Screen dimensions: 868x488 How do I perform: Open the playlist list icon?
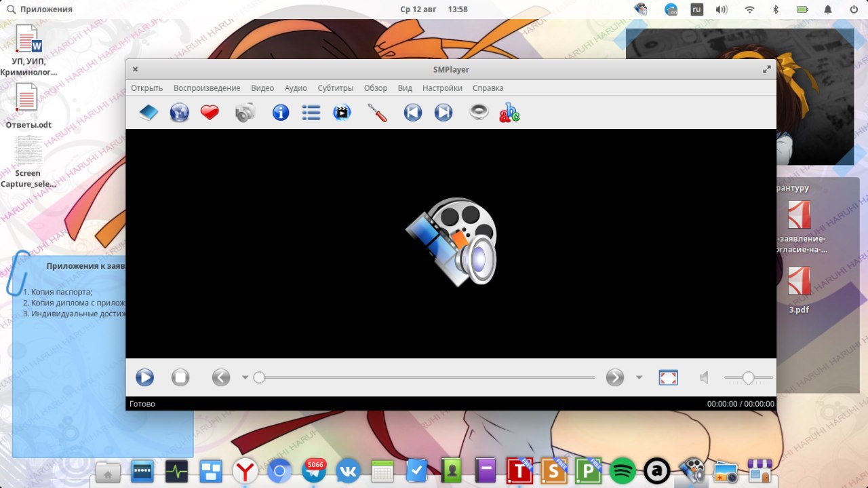(x=311, y=112)
